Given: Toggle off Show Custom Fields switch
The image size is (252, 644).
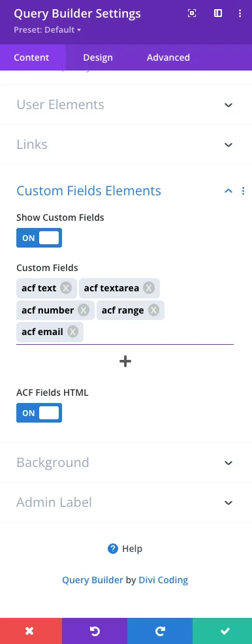Looking at the screenshot, I should [39, 238].
